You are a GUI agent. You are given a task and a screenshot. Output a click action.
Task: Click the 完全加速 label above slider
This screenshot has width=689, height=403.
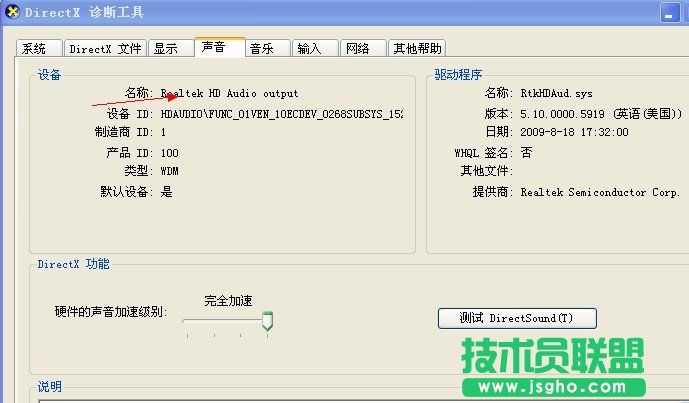(228, 301)
